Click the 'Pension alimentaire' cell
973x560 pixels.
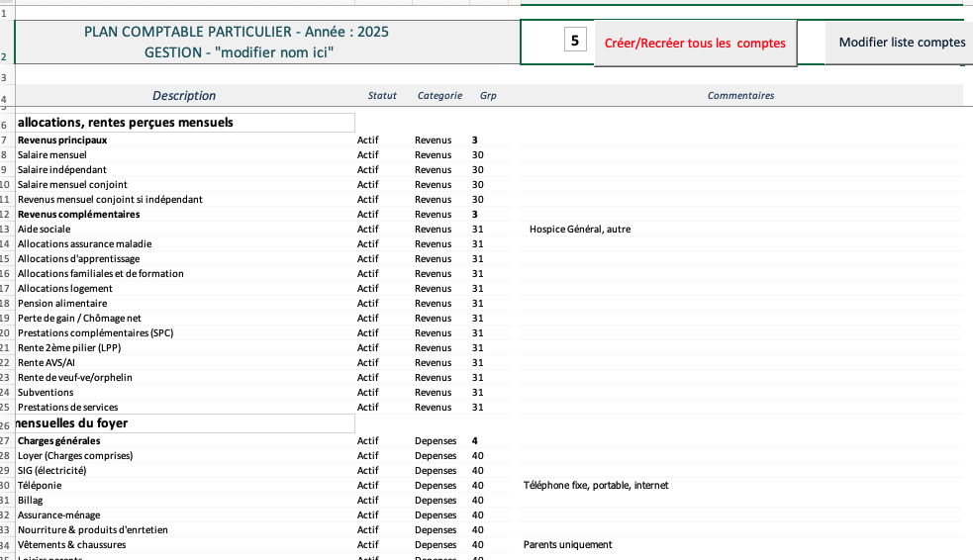tap(62, 304)
